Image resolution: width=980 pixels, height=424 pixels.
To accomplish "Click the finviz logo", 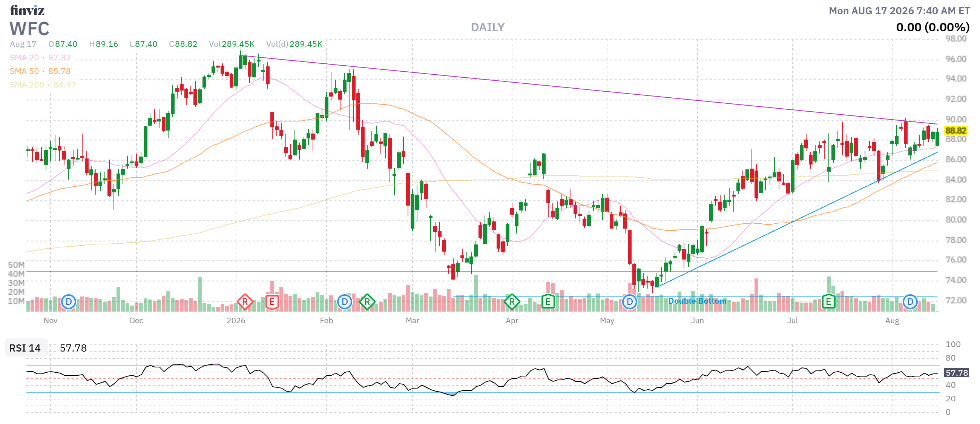I will coord(27,10).
